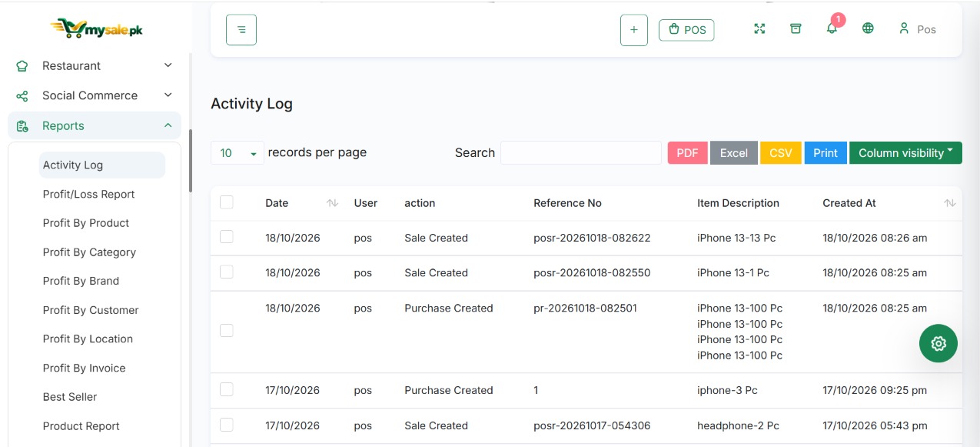Check row for posr-20261018-082550
The height and width of the screenshot is (447, 980).
pos(227,272)
